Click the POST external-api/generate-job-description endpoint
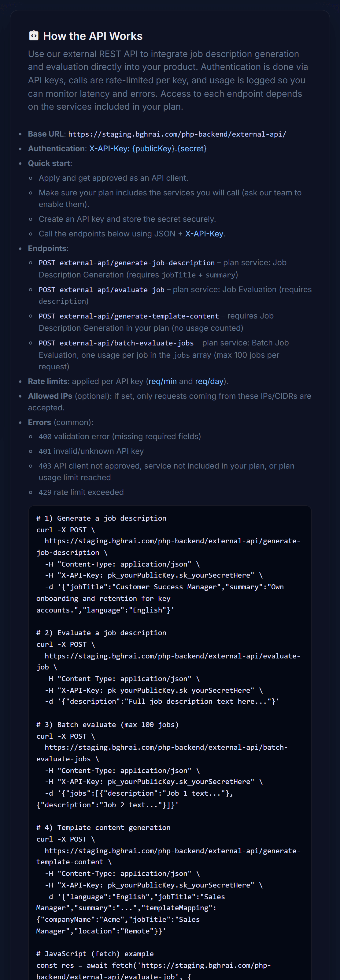 pyautogui.click(x=127, y=263)
